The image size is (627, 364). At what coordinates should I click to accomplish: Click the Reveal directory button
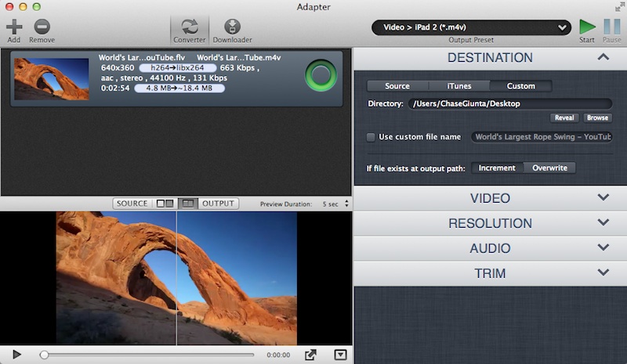564,117
